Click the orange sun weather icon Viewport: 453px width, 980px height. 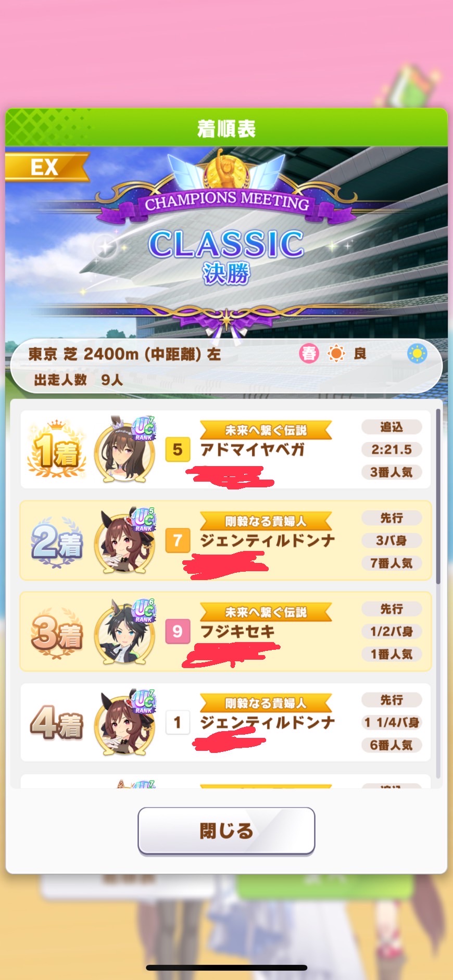point(336,354)
